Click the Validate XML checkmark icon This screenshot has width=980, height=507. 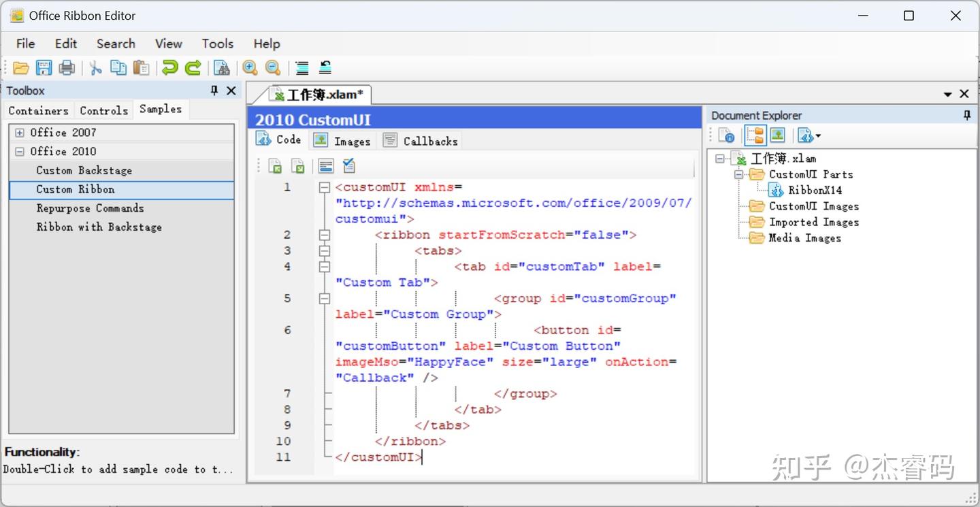tap(348, 165)
